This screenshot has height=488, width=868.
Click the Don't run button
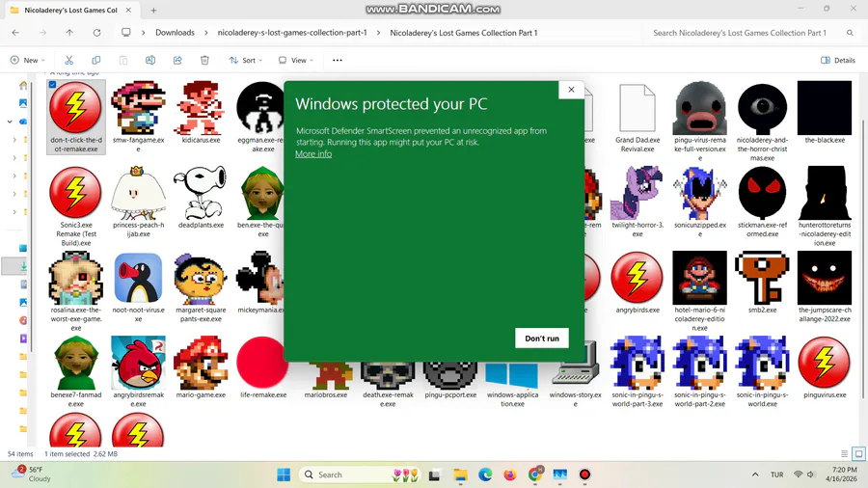[541, 339]
